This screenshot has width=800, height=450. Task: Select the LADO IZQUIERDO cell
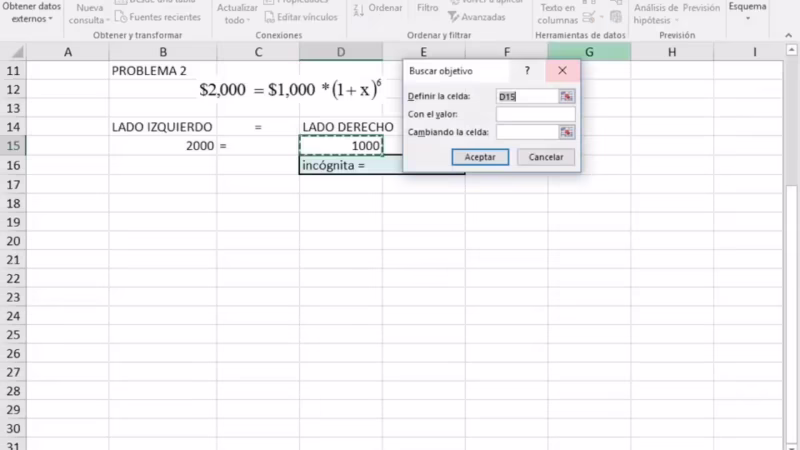click(163, 127)
